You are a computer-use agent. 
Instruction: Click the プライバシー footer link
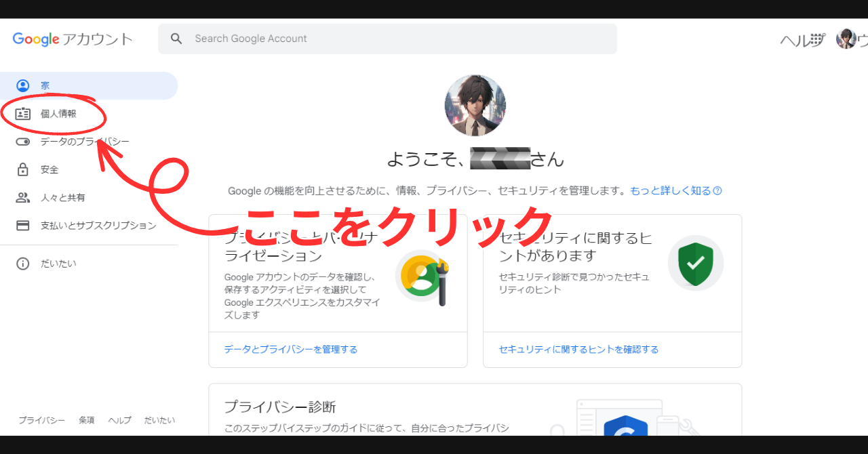click(x=41, y=420)
